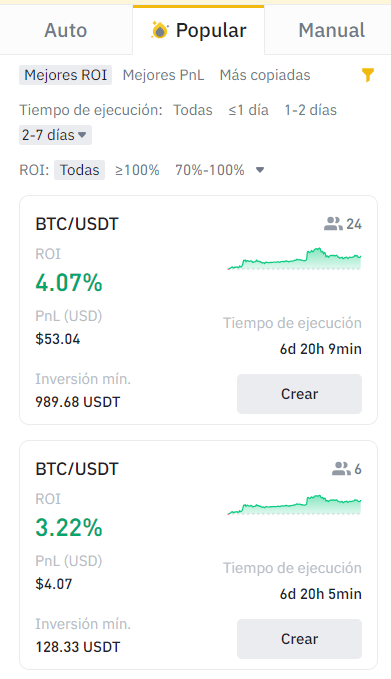391x679 pixels.
Task: Click Crear on the 4.07% ROI card
Action: [299, 394]
